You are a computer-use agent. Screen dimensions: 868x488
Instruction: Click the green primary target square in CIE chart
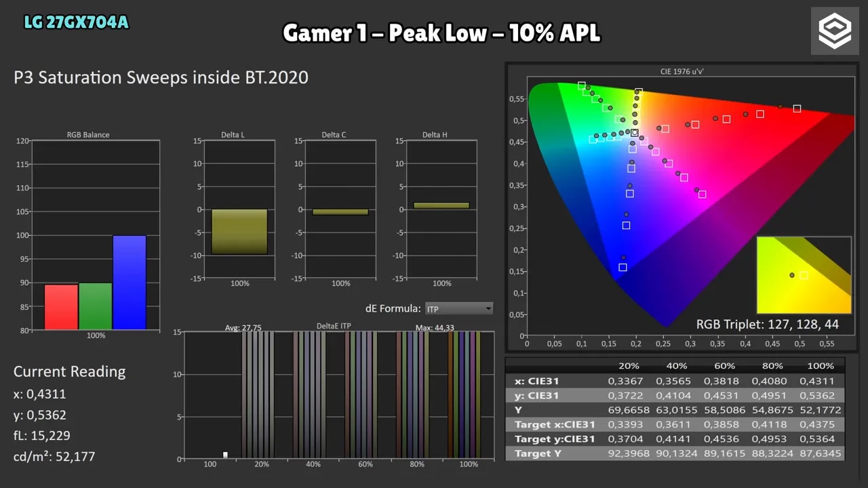(x=582, y=85)
